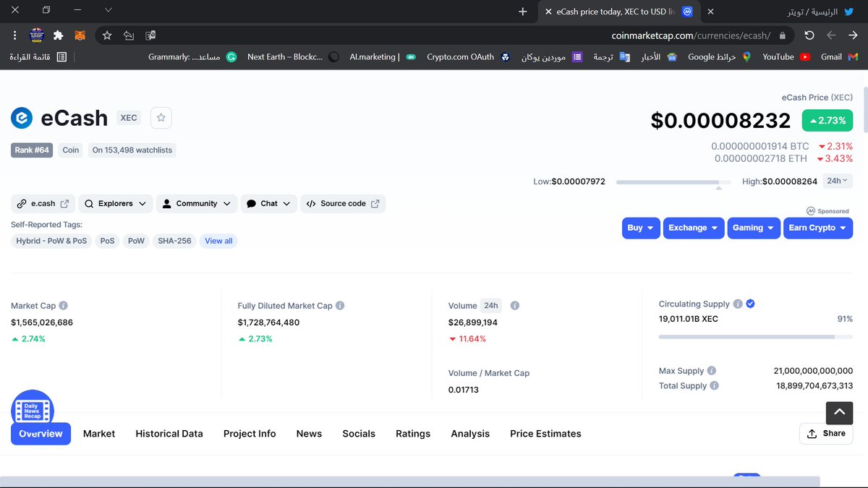868x488 pixels.
Task: Click info icon next to Max Supply
Action: (x=712, y=371)
